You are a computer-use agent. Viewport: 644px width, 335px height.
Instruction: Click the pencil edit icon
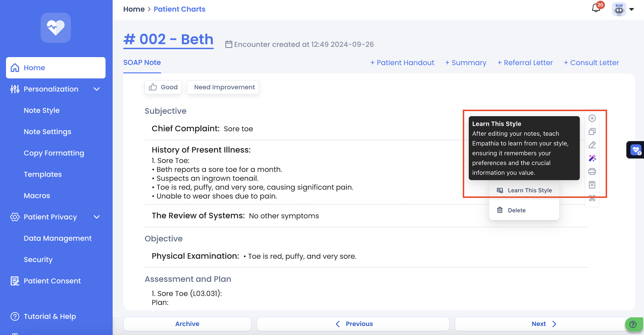(x=592, y=145)
